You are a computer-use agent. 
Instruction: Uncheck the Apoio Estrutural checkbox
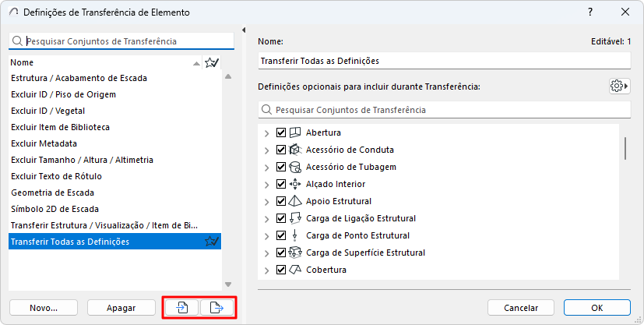[x=281, y=201]
